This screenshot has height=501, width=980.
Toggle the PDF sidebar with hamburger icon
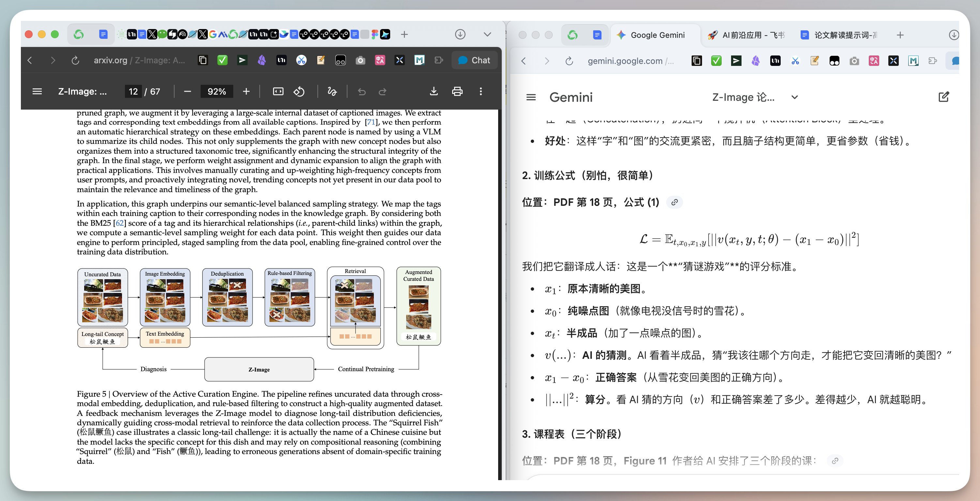coord(37,91)
